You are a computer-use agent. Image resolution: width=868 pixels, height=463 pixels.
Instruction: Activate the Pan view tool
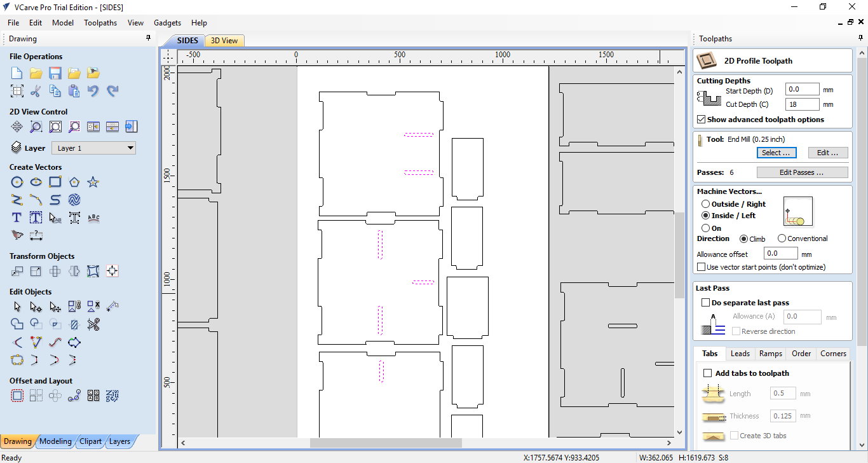[17, 127]
